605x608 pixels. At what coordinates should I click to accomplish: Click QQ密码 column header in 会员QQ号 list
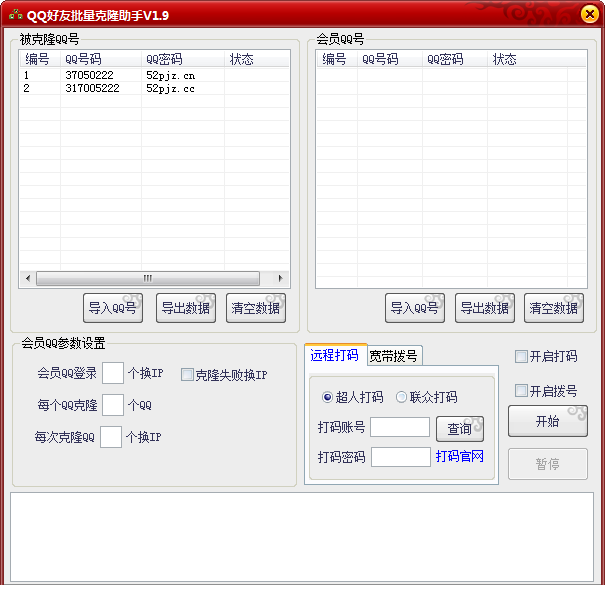455,59
